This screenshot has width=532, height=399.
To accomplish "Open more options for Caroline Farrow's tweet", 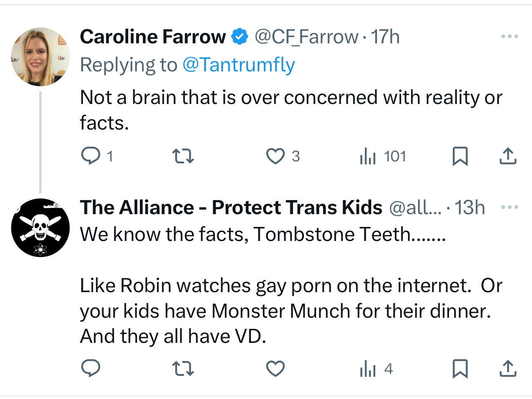I will pos(509,37).
